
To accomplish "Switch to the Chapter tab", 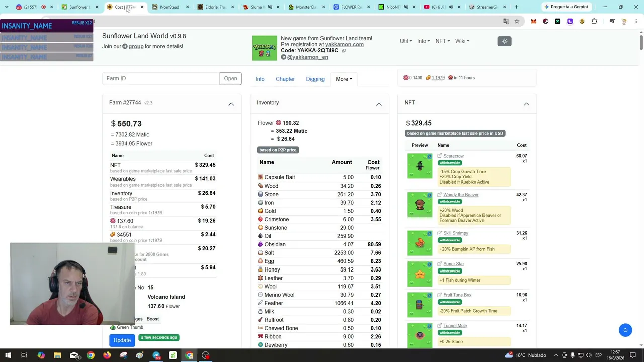I will (285, 79).
